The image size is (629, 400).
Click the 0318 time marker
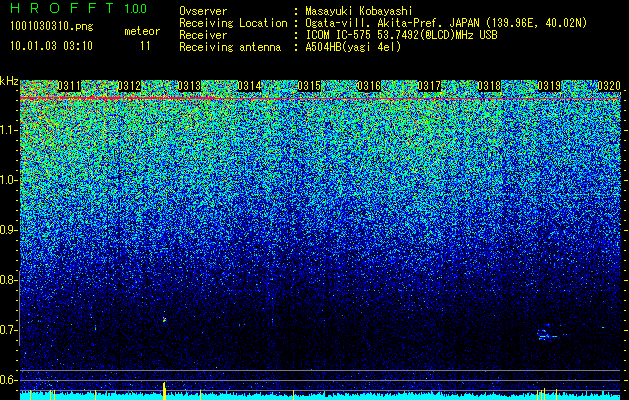point(489,86)
